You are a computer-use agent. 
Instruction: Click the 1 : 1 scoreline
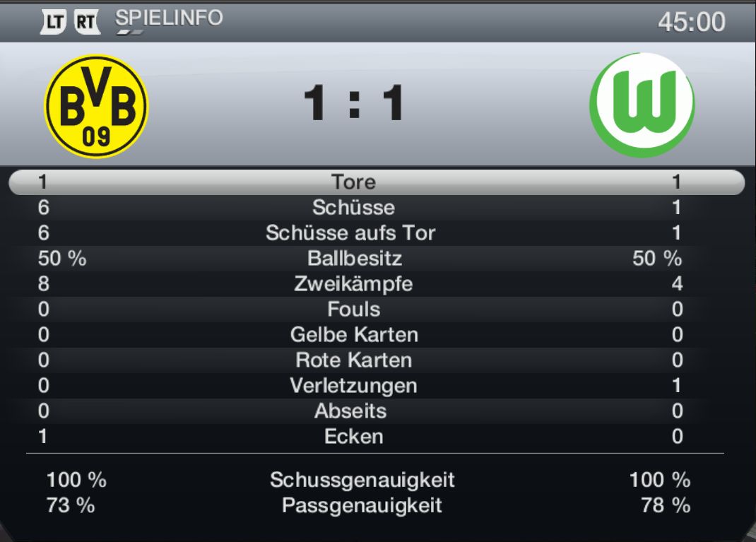tap(354, 103)
